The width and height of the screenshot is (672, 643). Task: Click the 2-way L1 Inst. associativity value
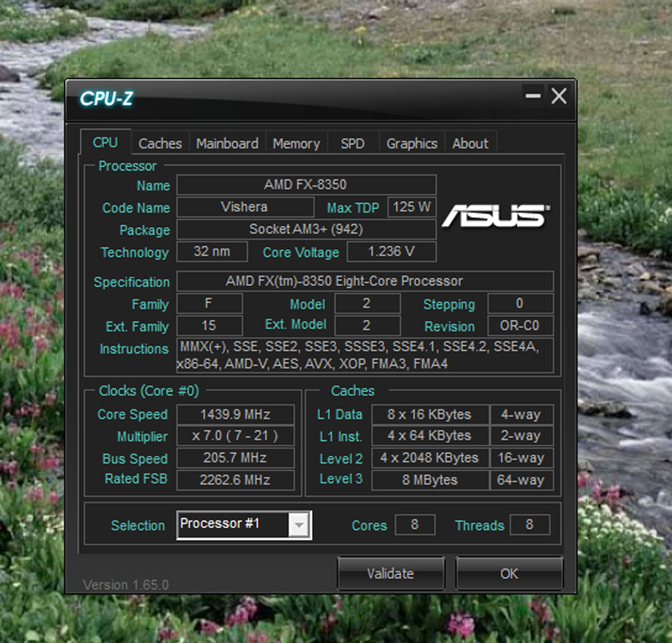[522, 436]
